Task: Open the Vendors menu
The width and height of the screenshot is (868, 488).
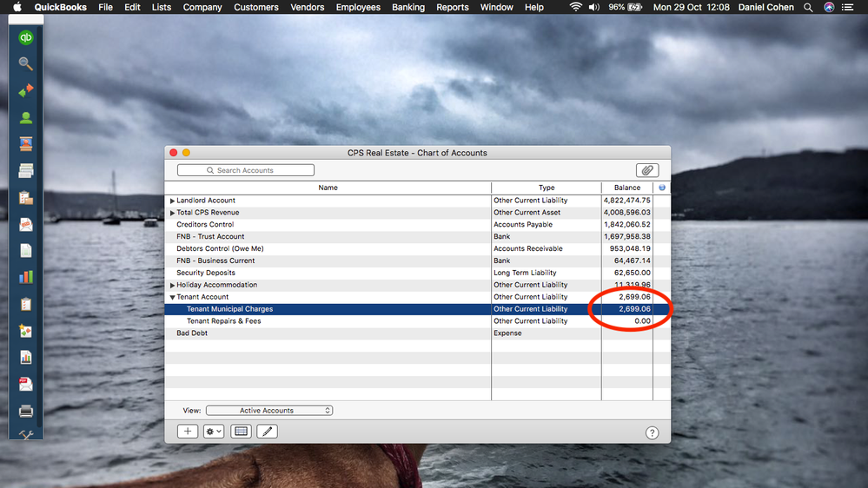Action: (x=308, y=7)
